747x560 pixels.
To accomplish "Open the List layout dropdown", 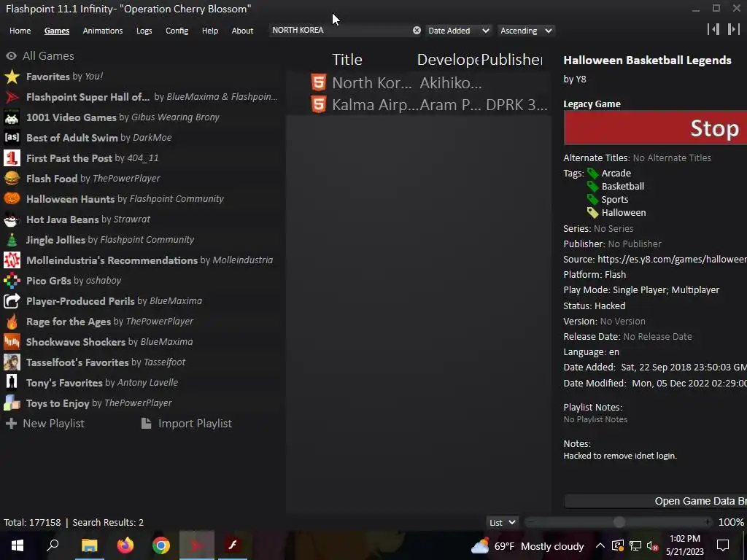I will [502, 522].
